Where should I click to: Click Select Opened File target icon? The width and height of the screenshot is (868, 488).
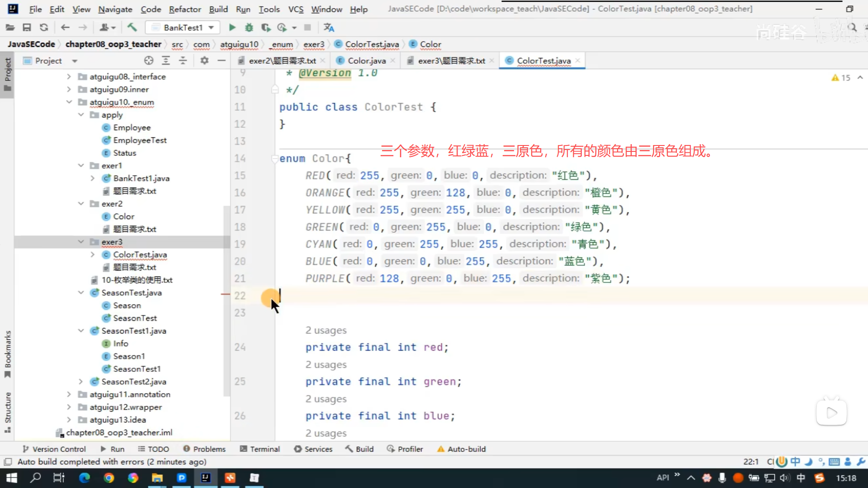pos(149,61)
